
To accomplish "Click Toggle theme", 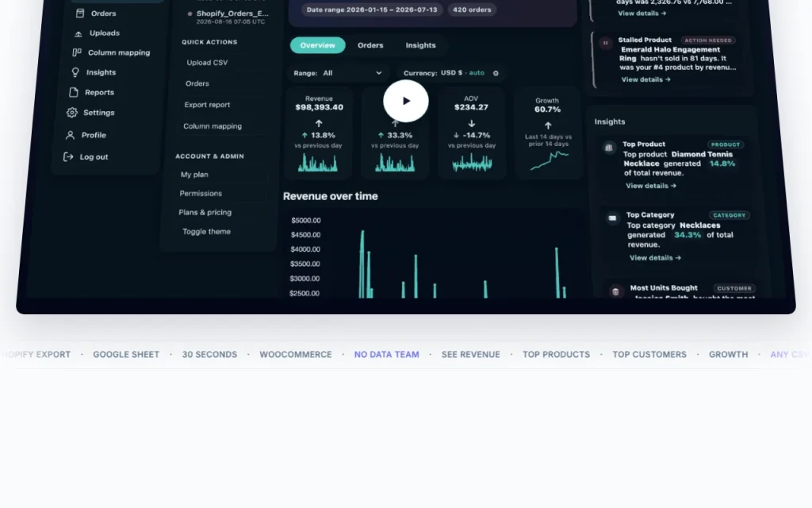I will (x=207, y=232).
